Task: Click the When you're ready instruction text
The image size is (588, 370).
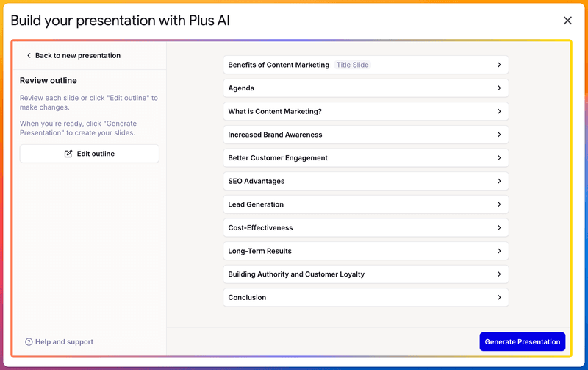Action: pyautogui.click(x=78, y=128)
